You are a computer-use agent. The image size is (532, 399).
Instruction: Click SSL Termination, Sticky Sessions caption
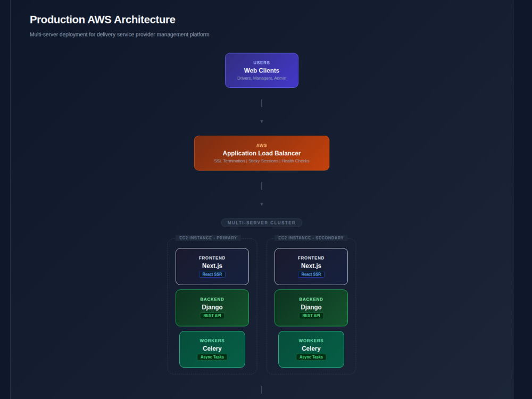262,161
